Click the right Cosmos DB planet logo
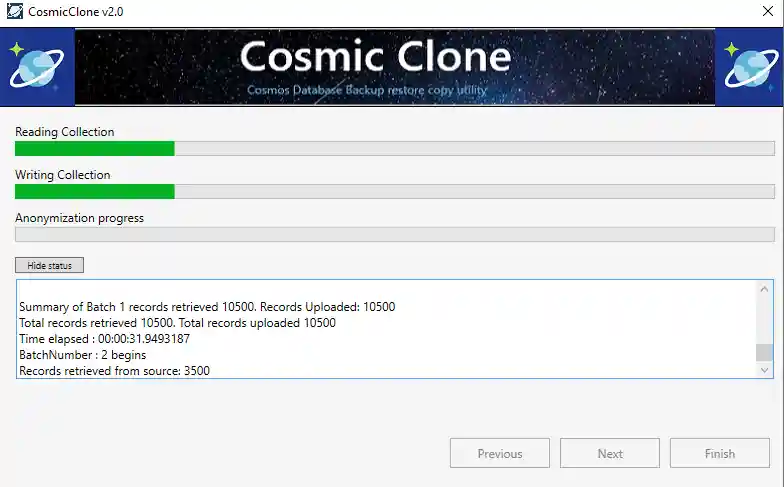 (751, 67)
